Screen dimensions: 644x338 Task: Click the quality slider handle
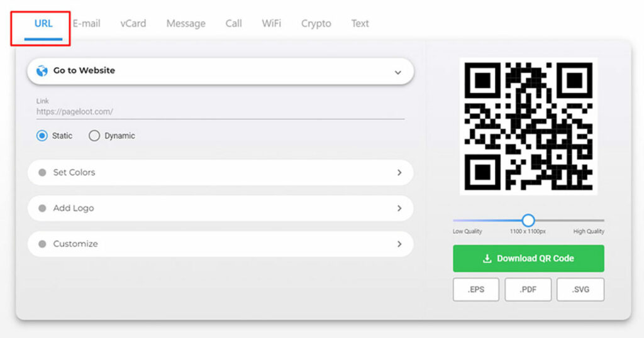[x=528, y=221]
